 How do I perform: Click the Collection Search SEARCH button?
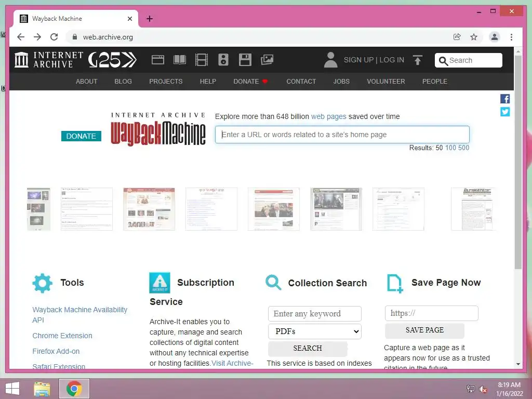click(x=308, y=349)
